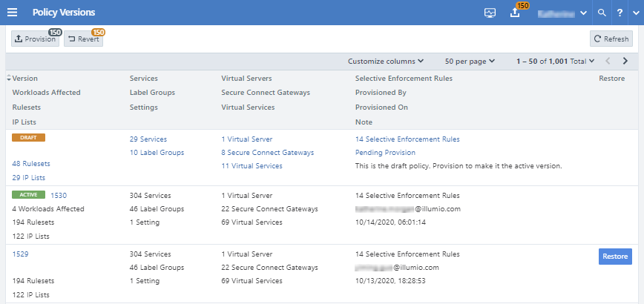The width and height of the screenshot is (644, 304).
Task: Click the Virtual Servers column header
Action: tap(246, 79)
